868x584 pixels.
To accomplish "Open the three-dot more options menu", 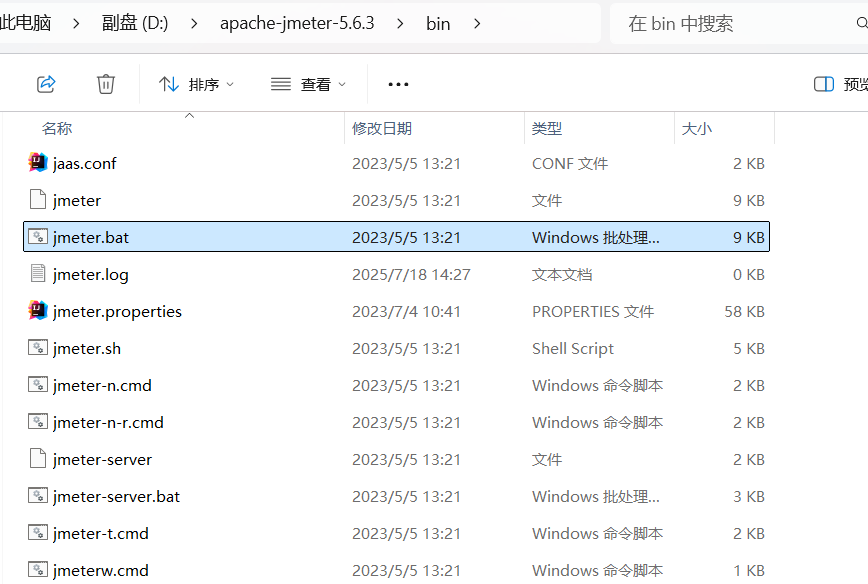I will pos(398,84).
